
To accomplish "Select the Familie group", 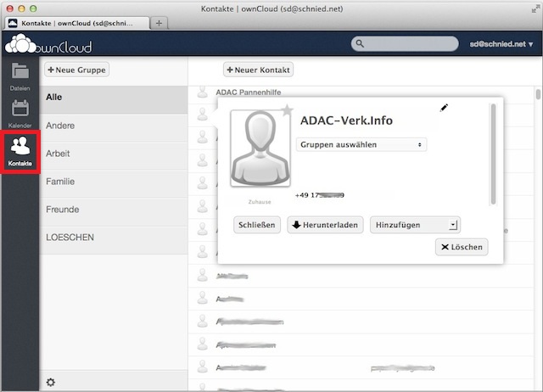I will pyautogui.click(x=114, y=183).
